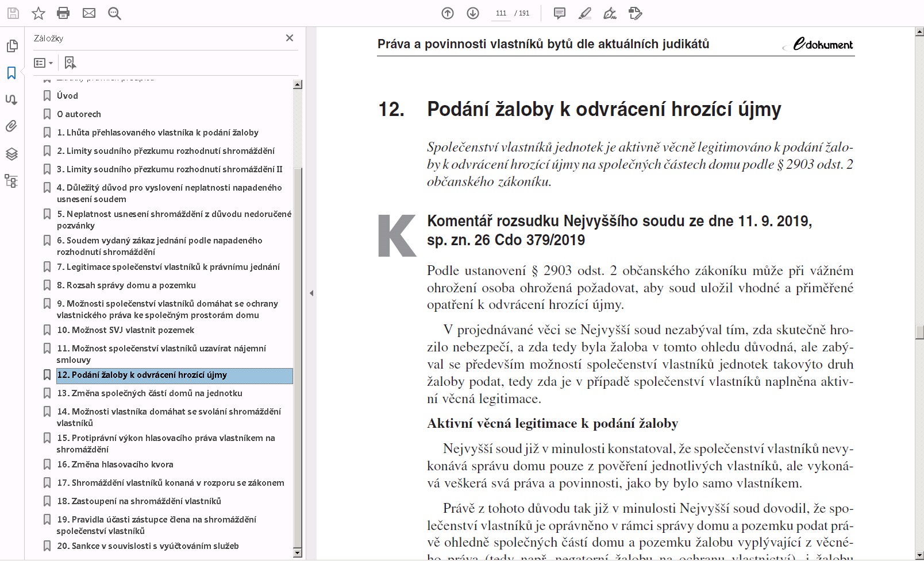Click the share/send document toolbar icon

pos(636,13)
